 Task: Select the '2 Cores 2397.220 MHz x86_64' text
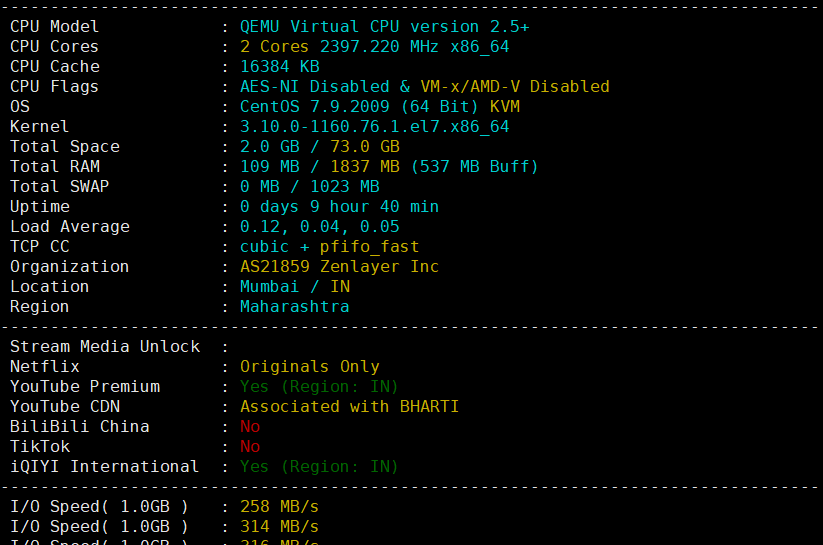374,47
